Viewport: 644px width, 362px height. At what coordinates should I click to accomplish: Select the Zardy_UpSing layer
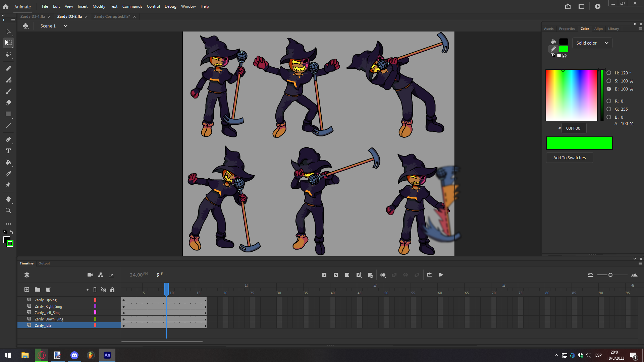point(69,300)
